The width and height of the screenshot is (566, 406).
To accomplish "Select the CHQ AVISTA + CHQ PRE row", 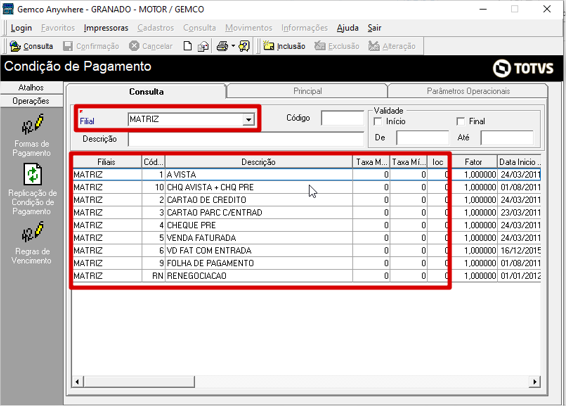I will click(306, 187).
